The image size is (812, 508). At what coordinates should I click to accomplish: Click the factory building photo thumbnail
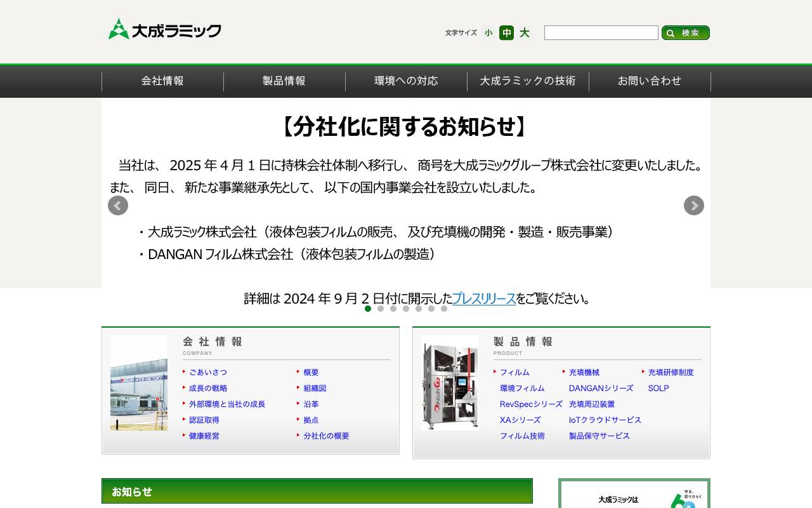[x=138, y=383]
